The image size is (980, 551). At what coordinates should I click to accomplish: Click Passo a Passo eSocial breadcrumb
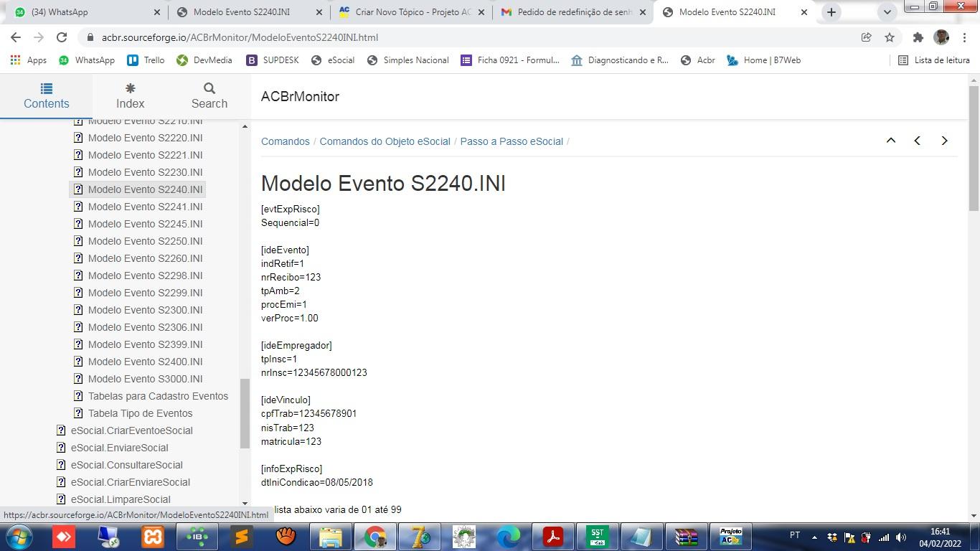pyautogui.click(x=512, y=141)
